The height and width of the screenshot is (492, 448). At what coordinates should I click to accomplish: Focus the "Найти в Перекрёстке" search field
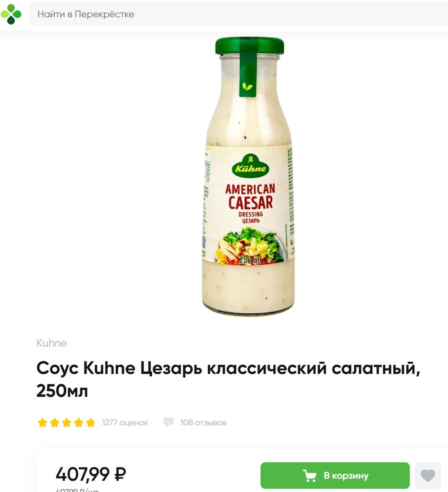[239, 14]
